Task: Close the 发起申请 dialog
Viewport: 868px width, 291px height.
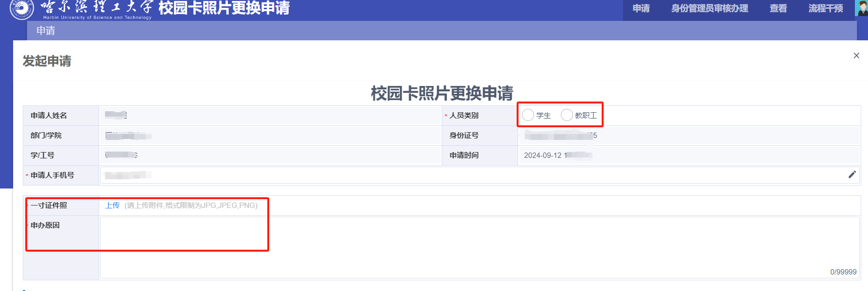Action: point(856,56)
